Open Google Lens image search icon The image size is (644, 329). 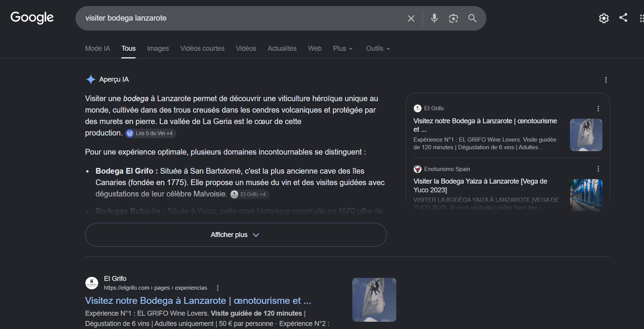click(453, 18)
